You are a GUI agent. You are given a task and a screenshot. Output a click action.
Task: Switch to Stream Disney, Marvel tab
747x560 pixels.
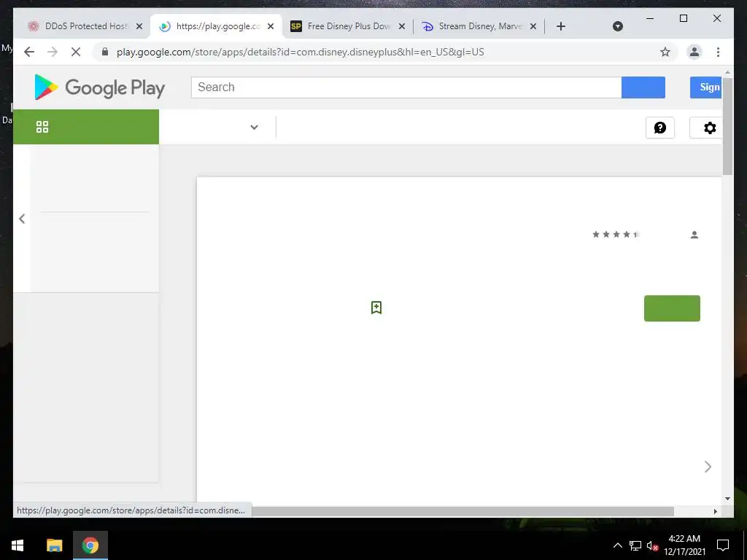480,26
